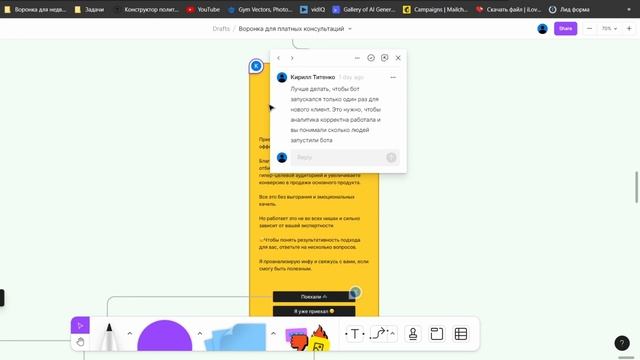
Task: Expand marker tool options chevron
Action: pos(130,333)
